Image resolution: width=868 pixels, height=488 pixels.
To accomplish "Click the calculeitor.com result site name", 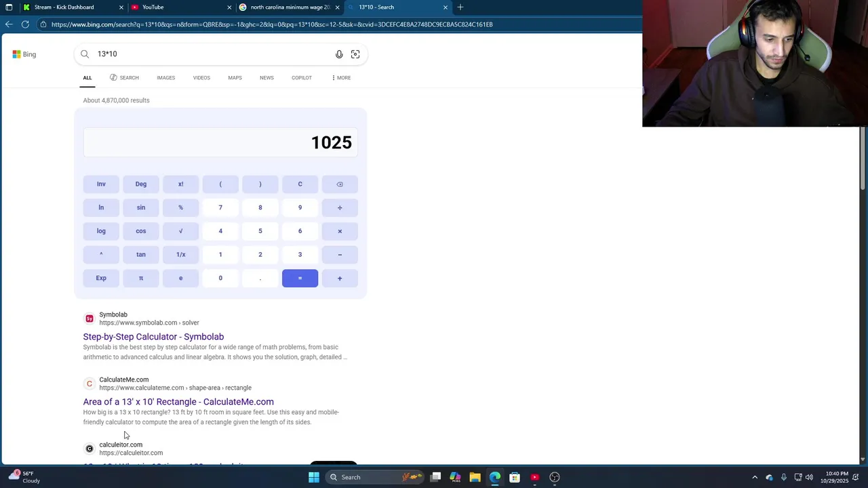I will (x=121, y=445).
